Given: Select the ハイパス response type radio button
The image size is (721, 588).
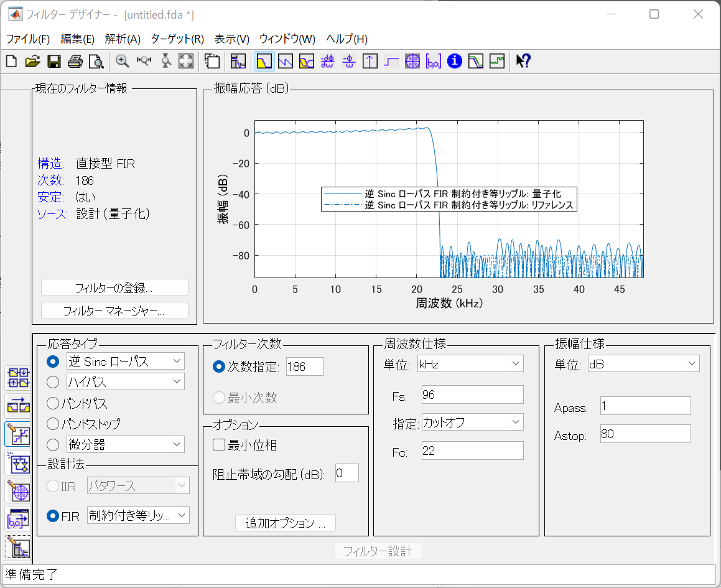Looking at the screenshot, I should 53,381.
